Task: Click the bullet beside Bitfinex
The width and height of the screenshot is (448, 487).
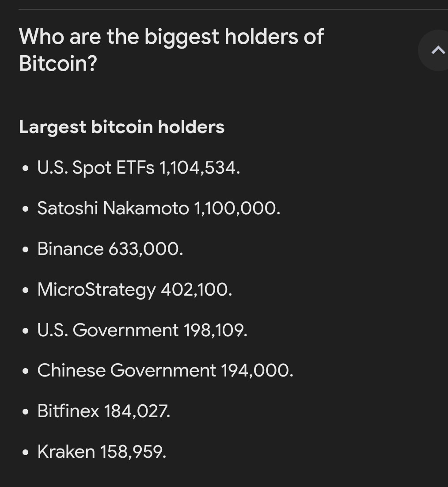Action: coord(26,412)
